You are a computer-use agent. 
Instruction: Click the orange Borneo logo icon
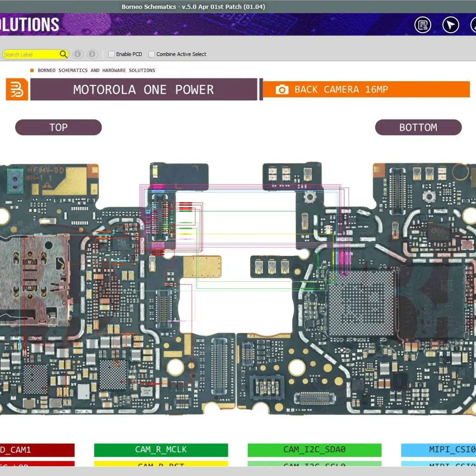point(17,90)
